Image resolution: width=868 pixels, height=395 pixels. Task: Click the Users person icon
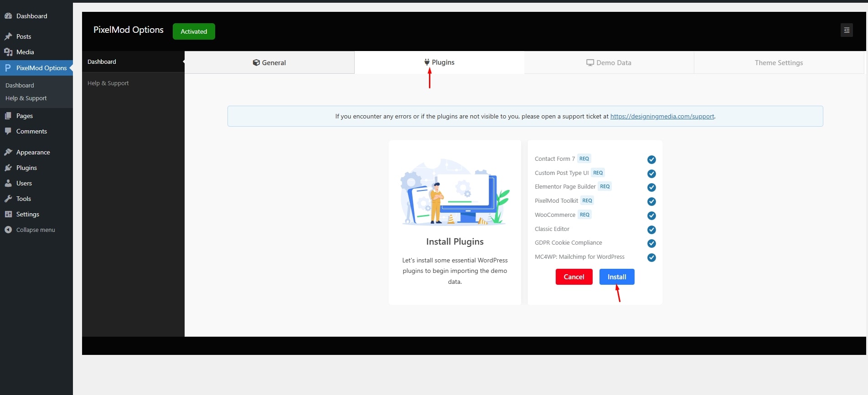tap(8, 183)
